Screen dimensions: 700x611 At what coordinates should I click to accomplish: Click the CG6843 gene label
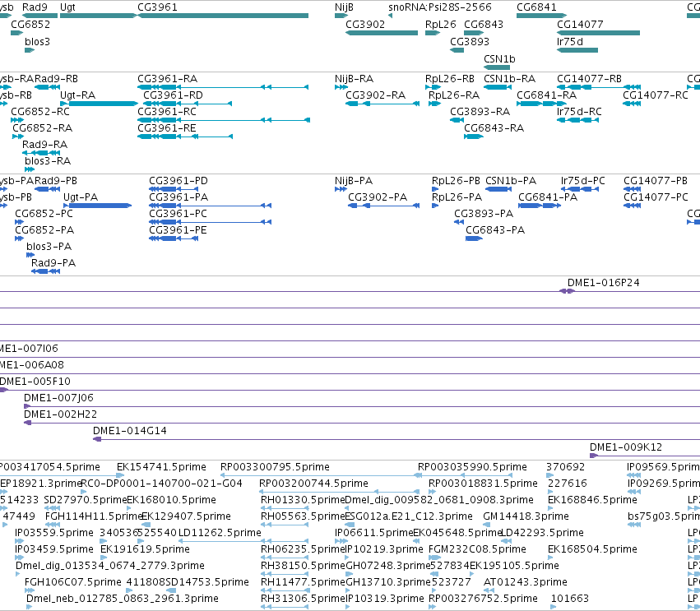[x=484, y=24]
